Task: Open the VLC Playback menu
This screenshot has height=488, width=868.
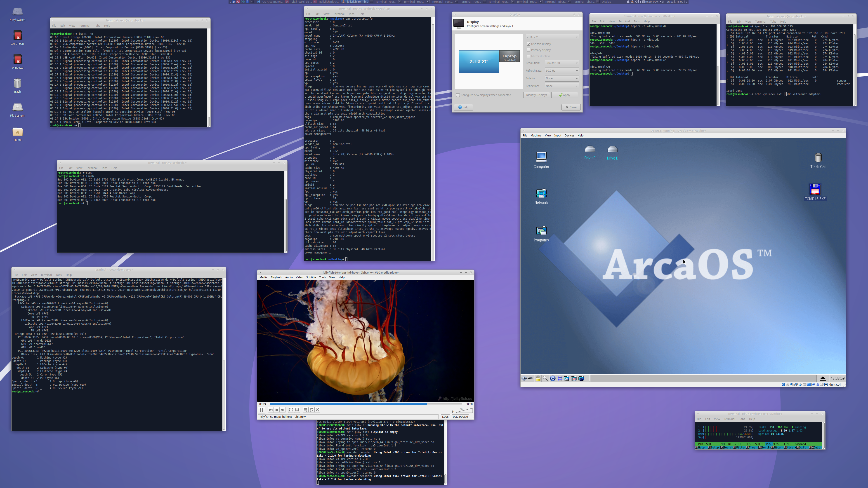Action: [x=276, y=277]
